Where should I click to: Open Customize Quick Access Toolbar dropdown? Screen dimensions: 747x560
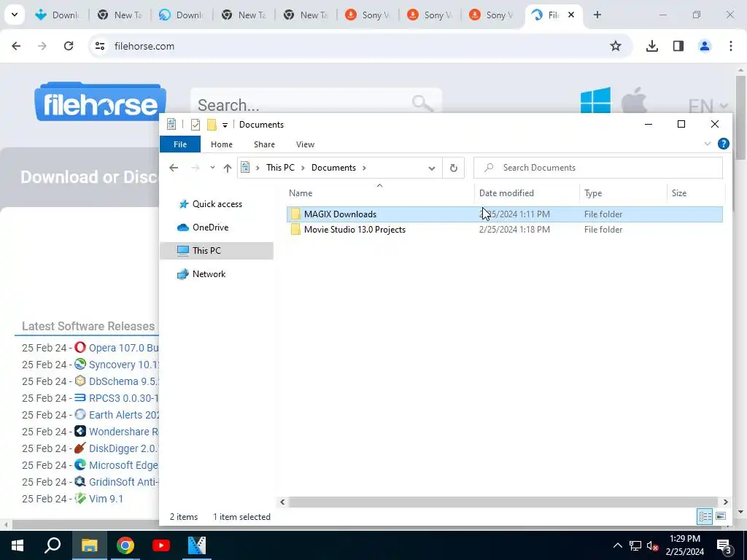tap(225, 125)
